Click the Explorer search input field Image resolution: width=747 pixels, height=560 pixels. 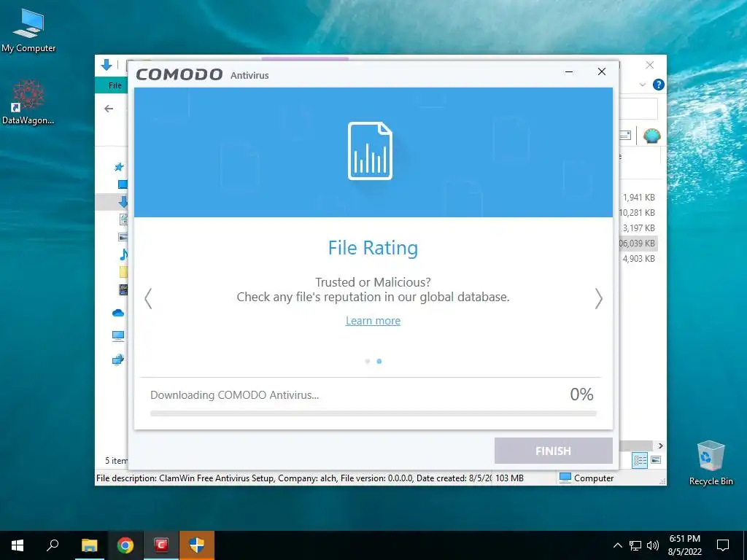[x=638, y=109]
